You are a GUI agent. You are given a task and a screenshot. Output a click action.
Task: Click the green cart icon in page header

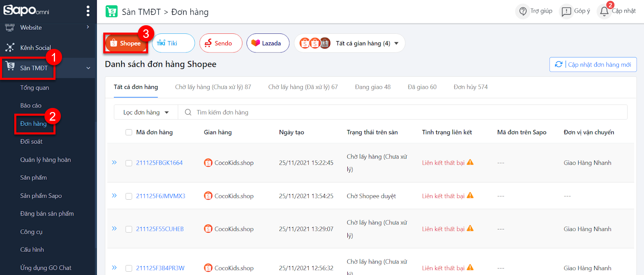point(111,11)
